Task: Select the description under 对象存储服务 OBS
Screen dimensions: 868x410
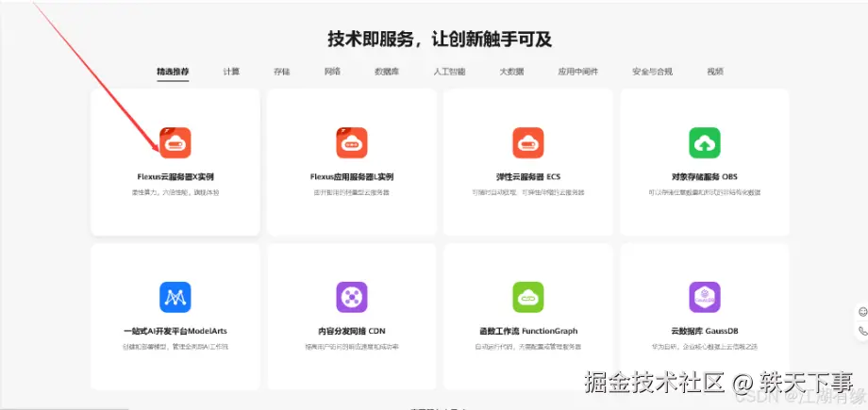Action: (705, 192)
